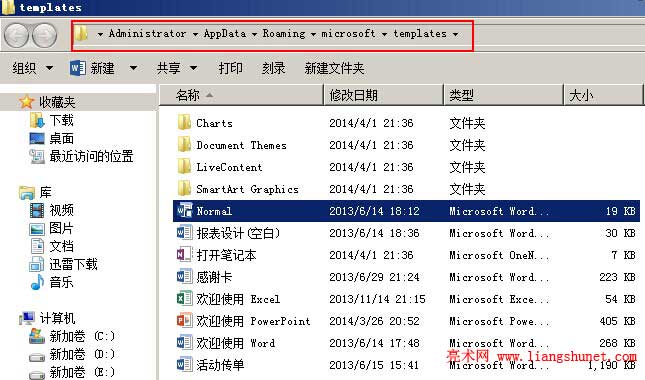The image size is (645, 380).
Task: Select the Charts folder icon
Action: click(184, 123)
